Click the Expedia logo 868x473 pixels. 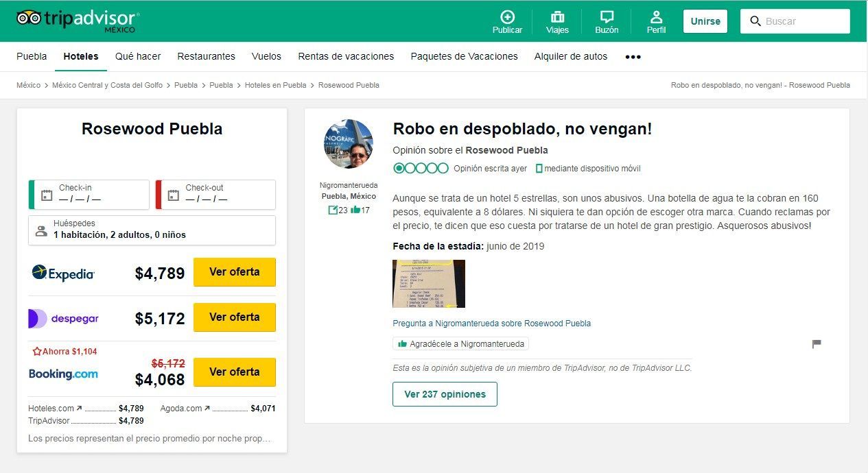coord(63,273)
